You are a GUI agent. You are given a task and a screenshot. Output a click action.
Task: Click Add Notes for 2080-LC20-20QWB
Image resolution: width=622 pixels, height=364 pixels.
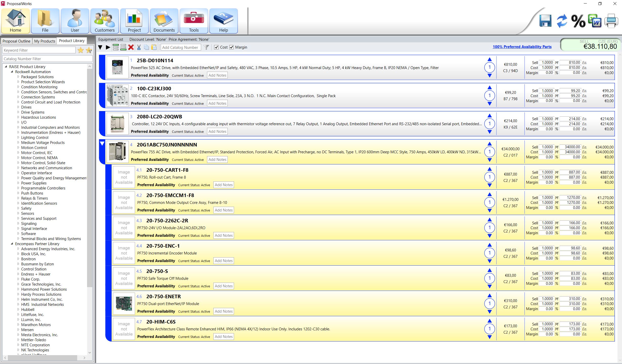(x=217, y=131)
